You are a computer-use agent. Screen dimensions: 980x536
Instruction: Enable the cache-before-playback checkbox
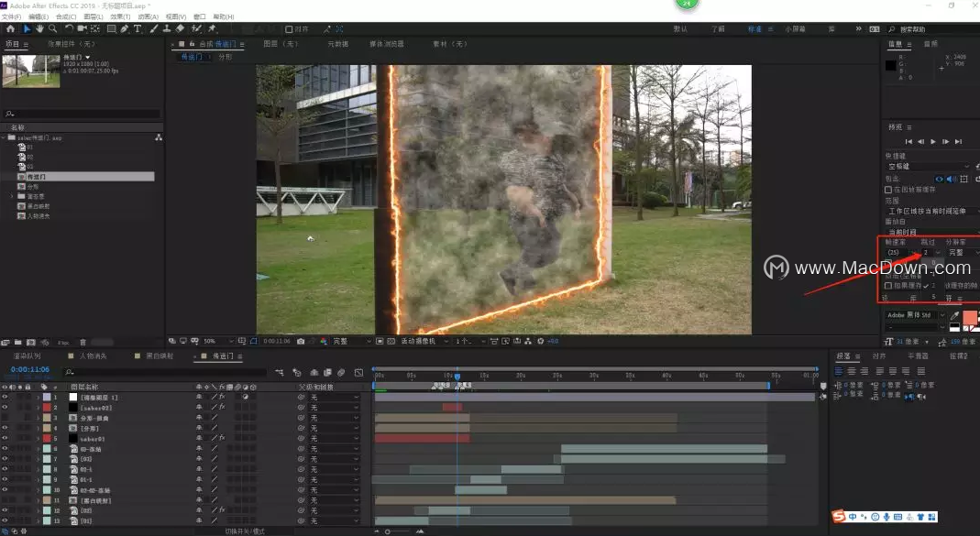[x=887, y=190]
